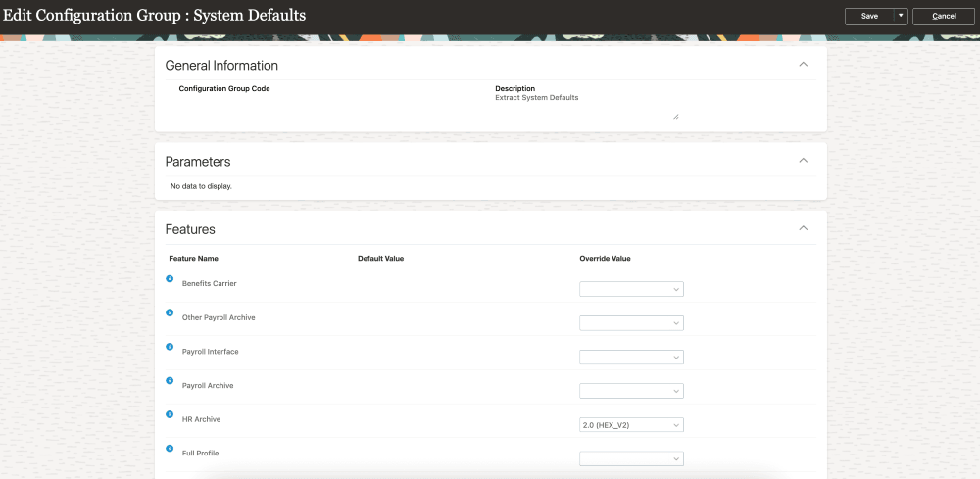Image resolution: width=980 pixels, height=479 pixels.
Task: Click the Full Profile feature name
Action: click(x=200, y=453)
